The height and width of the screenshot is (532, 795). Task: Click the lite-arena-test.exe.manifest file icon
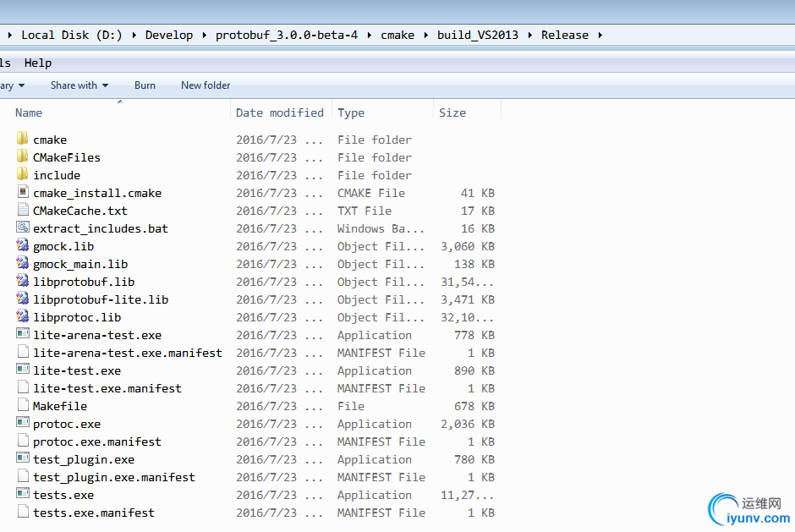coord(22,352)
